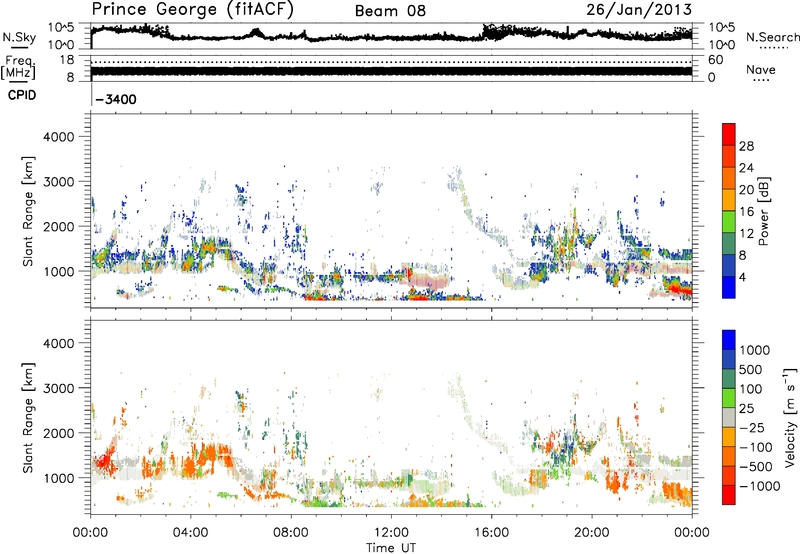This screenshot has height=554, width=800.
Task: Select the 'N.Sky' legend label
Action: (19, 37)
